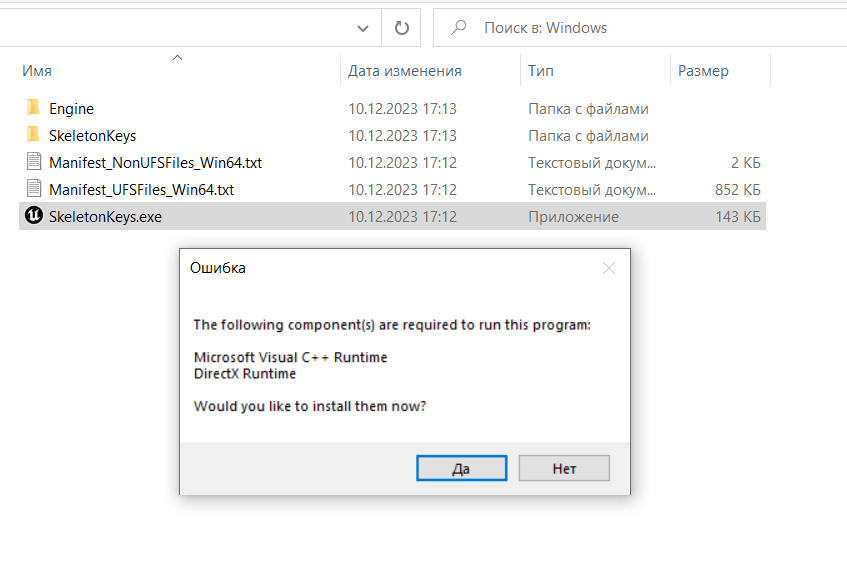
Task: Click the Engine row's 10.12.2023 17:13 date
Action: pyautogui.click(x=402, y=109)
